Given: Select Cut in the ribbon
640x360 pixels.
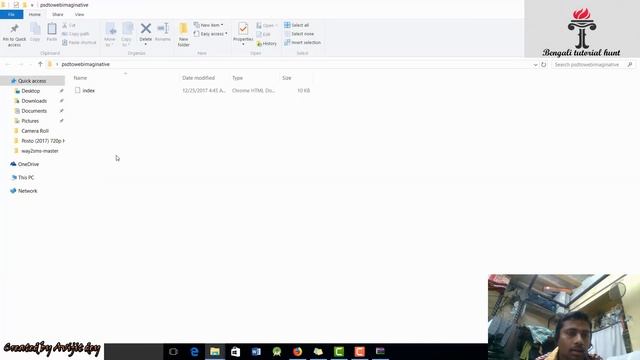Looking at the screenshot, I should tap(69, 25).
